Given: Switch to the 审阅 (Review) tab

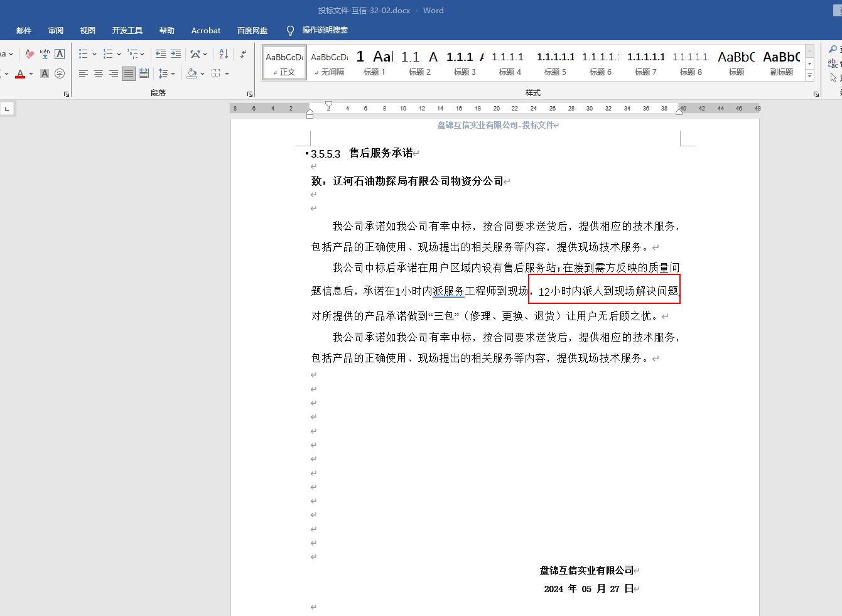Looking at the screenshot, I should (56, 30).
